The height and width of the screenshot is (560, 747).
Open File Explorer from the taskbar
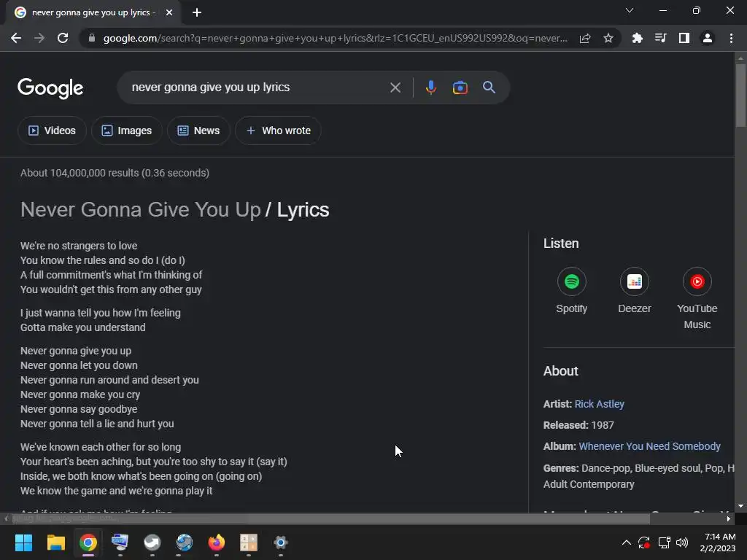[x=55, y=542]
